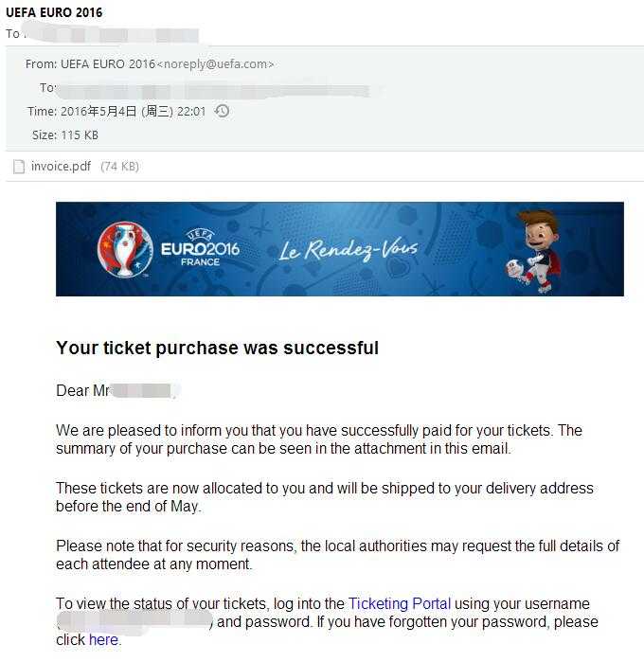Click the blurred recipient at the top
Screen dimensions: 644x662
point(111,34)
